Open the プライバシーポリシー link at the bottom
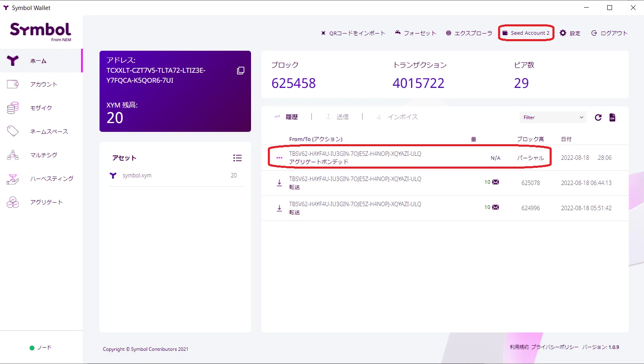644x364 pixels. [554, 347]
